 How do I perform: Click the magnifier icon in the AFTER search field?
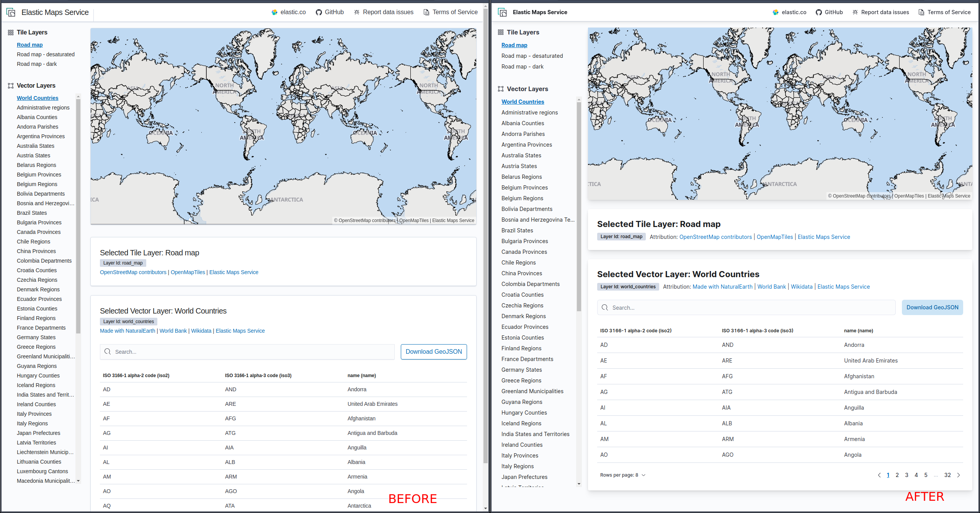pyautogui.click(x=605, y=307)
